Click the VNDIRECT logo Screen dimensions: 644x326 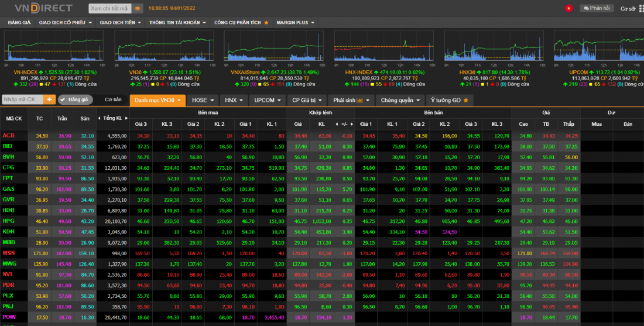click(x=43, y=8)
